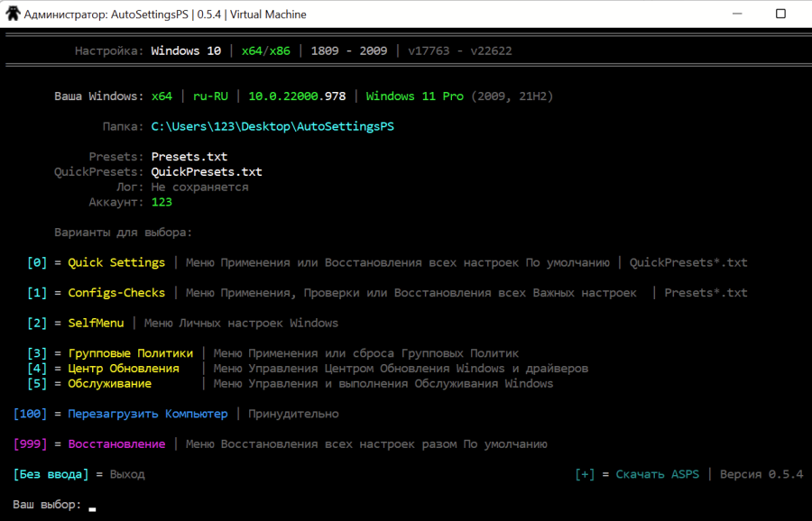
Task: Click the 'Версия 0.5.4' version text
Action: tap(761, 474)
